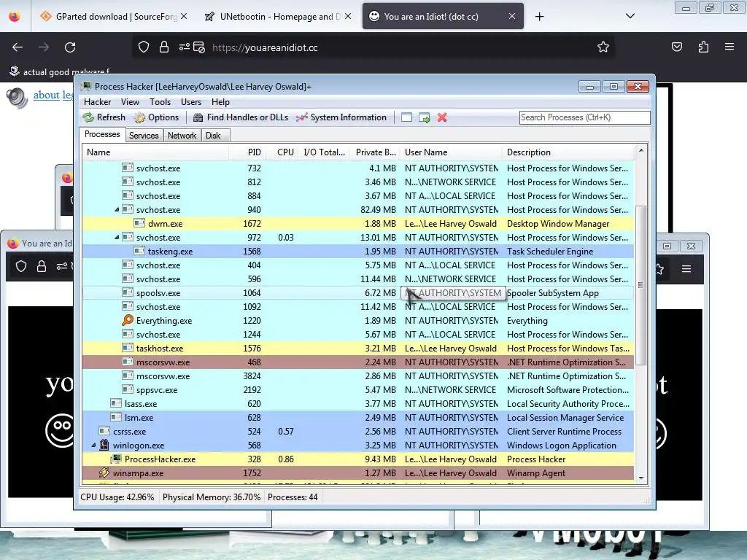Sort by the User Name column header
Screen dimensions: 747x560
click(451, 152)
